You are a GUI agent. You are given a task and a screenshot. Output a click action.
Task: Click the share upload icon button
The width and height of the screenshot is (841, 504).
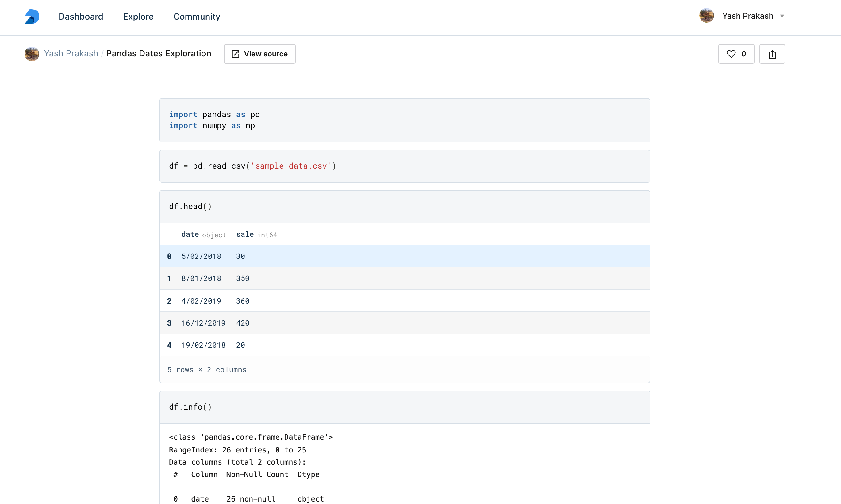click(772, 54)
